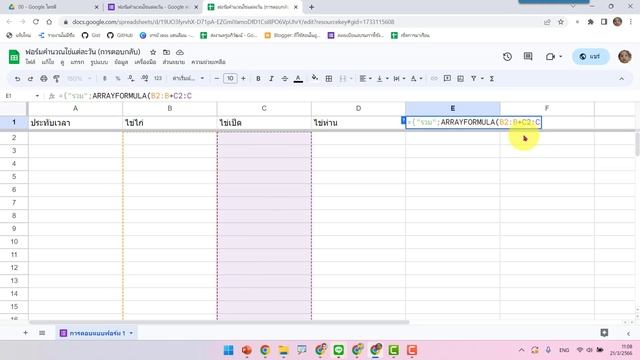This screenshot has height=360, width=640.
Task: Click decrease decimal places icon
Action: tap(131, 78)
